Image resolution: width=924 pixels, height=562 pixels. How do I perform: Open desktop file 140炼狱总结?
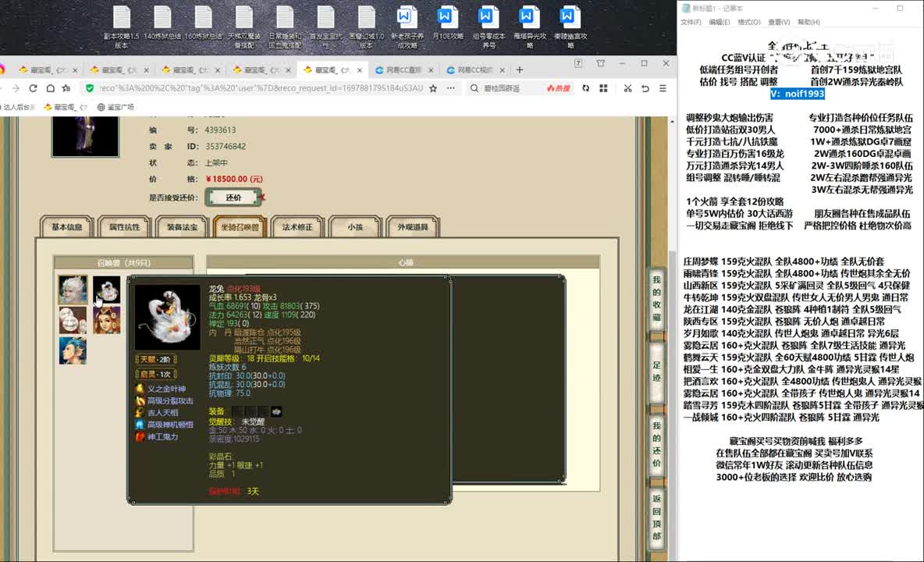point(162,23)
